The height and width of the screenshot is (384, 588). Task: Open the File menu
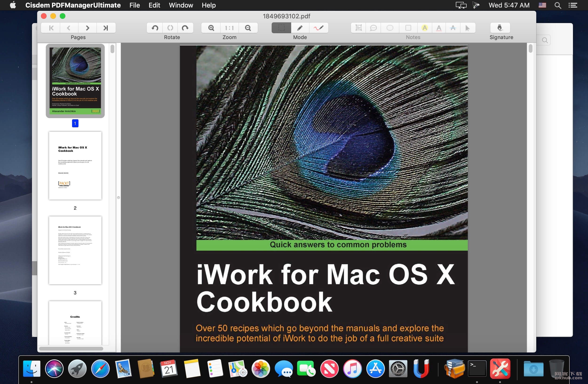pos(134,5)
